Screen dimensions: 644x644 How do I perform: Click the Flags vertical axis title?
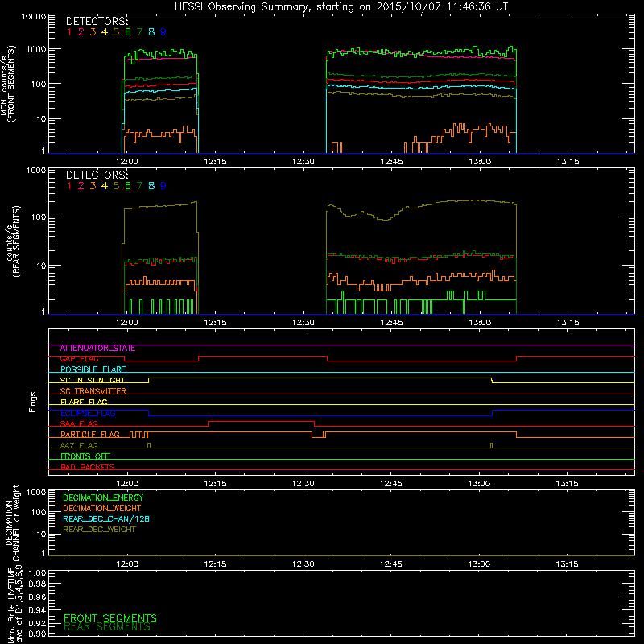pos(33,402)
